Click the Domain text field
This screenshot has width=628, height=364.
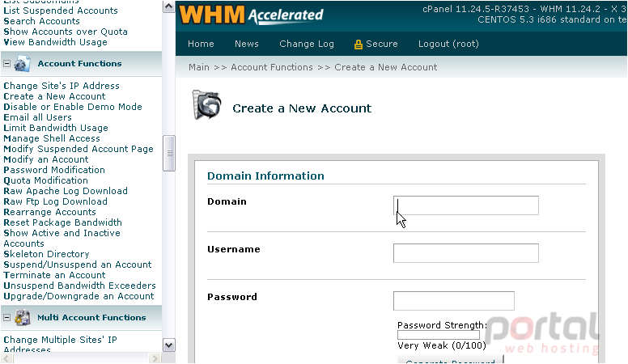pyautogui.click(x=466, y=205)
